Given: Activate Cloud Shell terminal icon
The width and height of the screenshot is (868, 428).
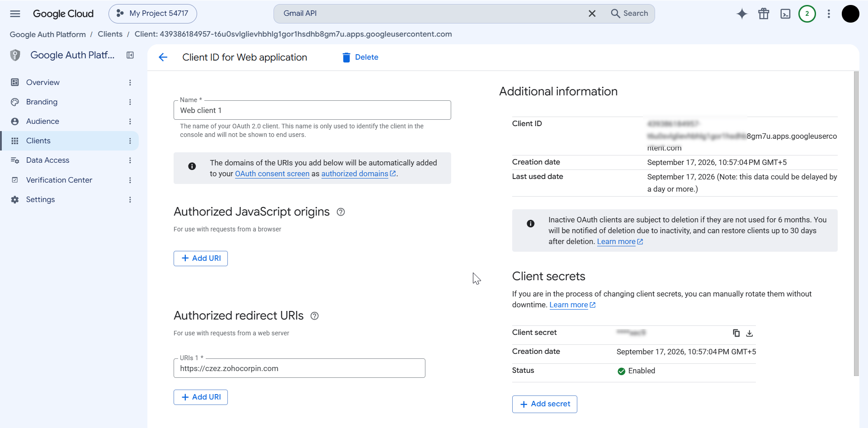Looking at the screenshot, I should (x=785, y=14).
